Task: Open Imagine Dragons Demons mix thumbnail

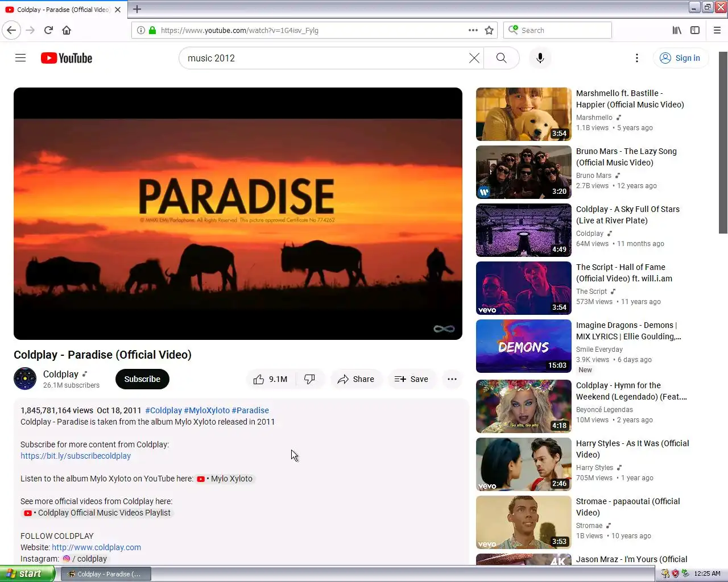Action: [x=524, y=346]
